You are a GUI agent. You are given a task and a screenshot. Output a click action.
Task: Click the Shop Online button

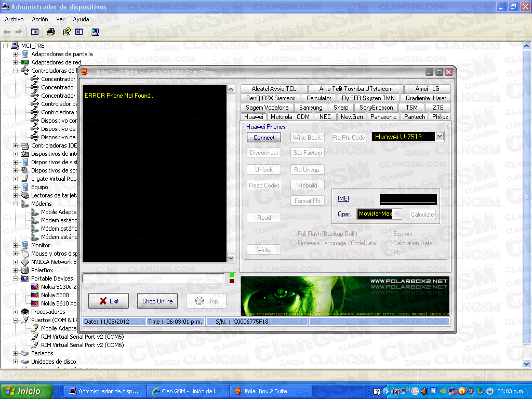tap(157, 301)
